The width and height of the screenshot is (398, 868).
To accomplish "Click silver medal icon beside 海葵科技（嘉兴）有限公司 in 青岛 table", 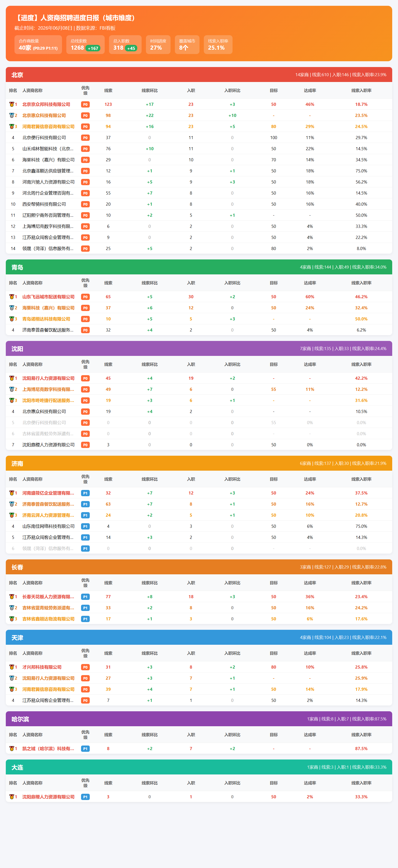I will point(12,308).
